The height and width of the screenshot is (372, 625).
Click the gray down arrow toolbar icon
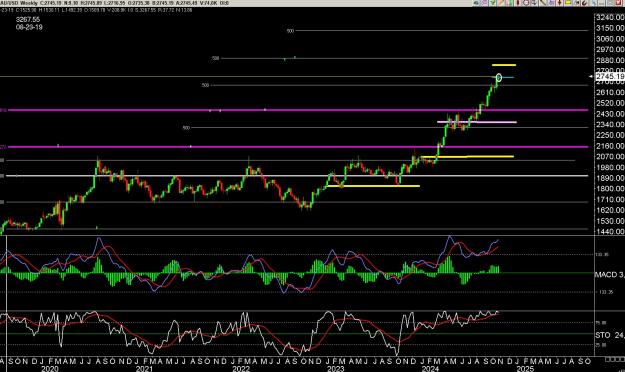[534, 2]
